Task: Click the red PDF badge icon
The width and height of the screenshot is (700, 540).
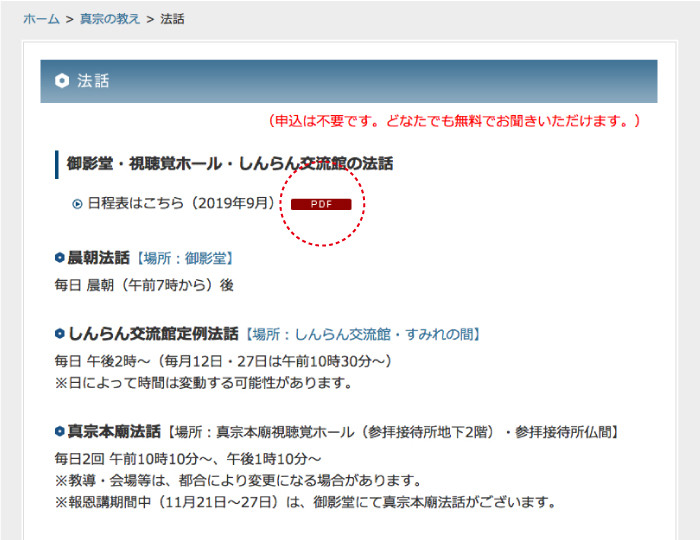Action: pyautogui.click(x=321, y=204)
